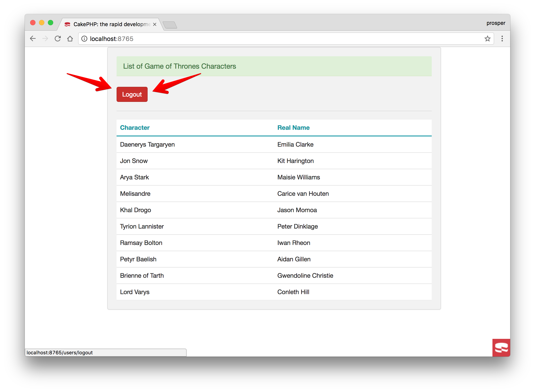
Task: Open site info icon in address bar
Action: (x=84, y=39)
